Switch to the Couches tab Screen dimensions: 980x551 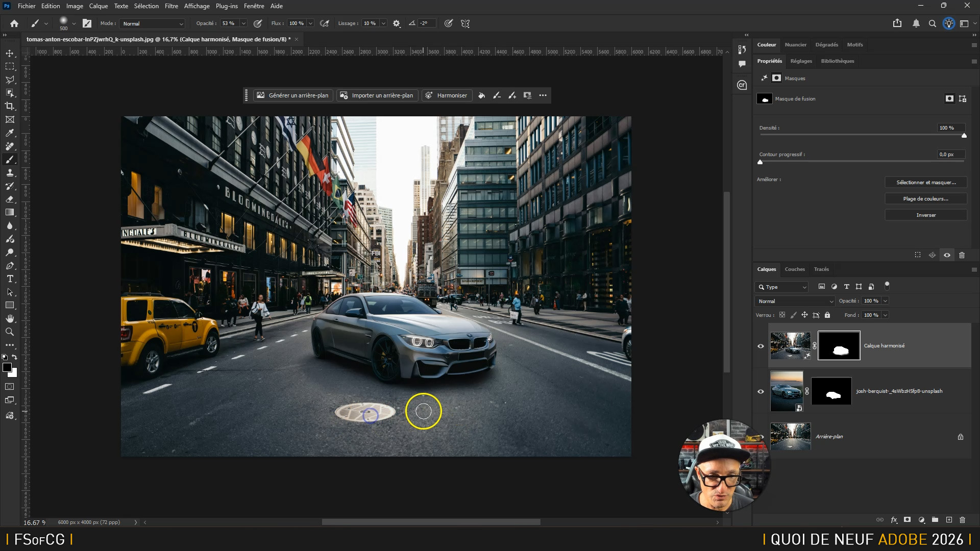[x=794, y=269]
